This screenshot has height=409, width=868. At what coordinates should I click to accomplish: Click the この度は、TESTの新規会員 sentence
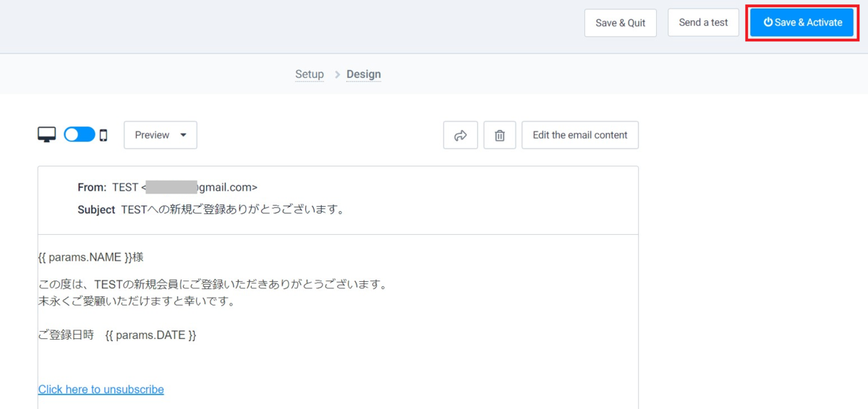213,285
